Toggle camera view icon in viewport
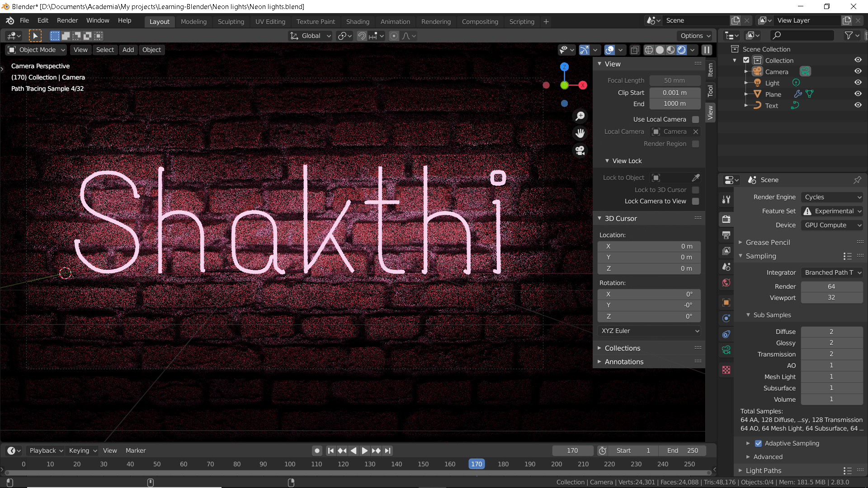Screen dimensions: 868x488 click(580, 150)
